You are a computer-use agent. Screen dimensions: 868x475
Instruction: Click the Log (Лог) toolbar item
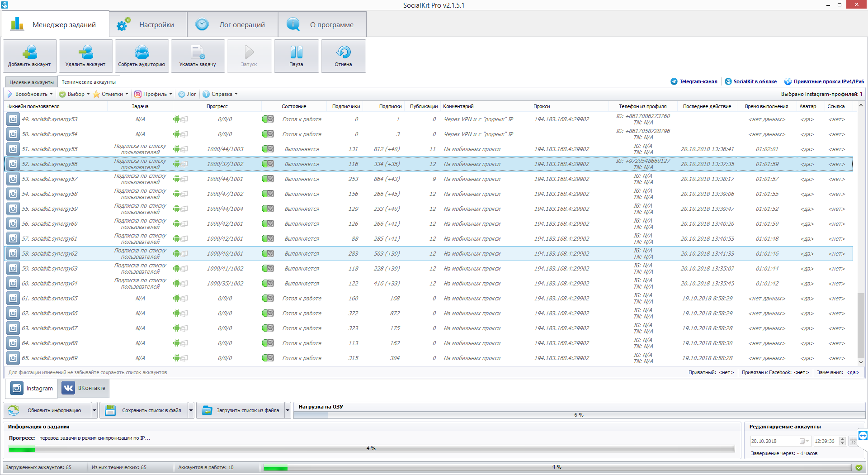[187, 94]
